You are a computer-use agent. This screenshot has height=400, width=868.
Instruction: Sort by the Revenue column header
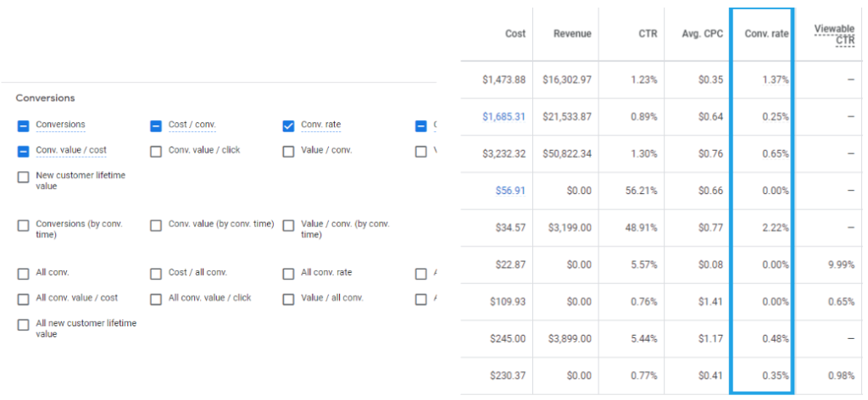click(x=572, y=34)
